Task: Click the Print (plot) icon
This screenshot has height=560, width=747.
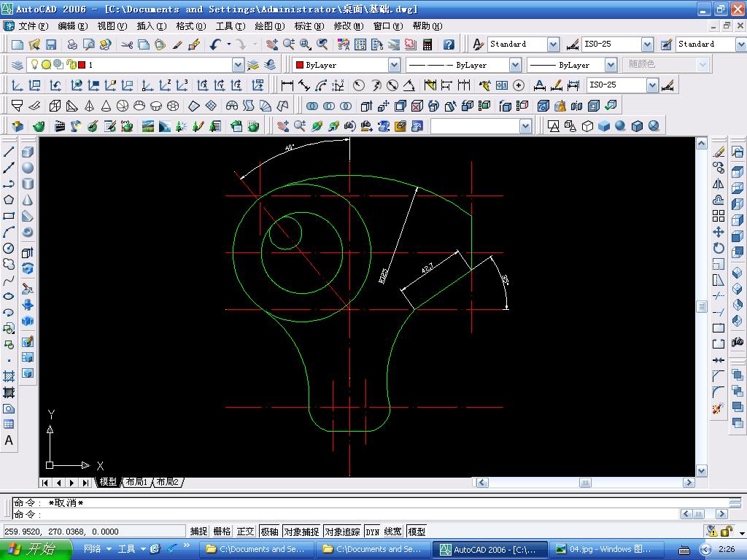Action: 72,44
